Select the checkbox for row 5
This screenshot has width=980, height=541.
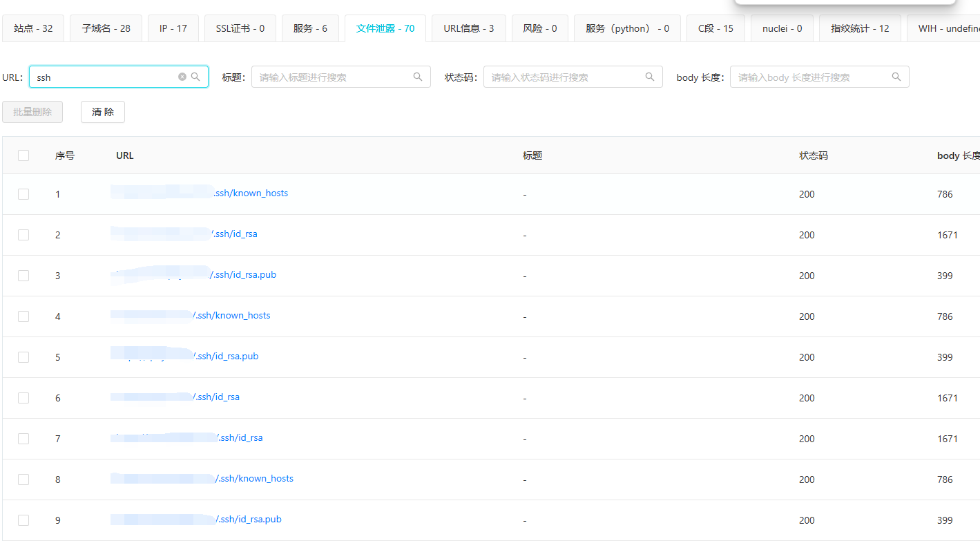pyautogui.click(x=23, y=357)
